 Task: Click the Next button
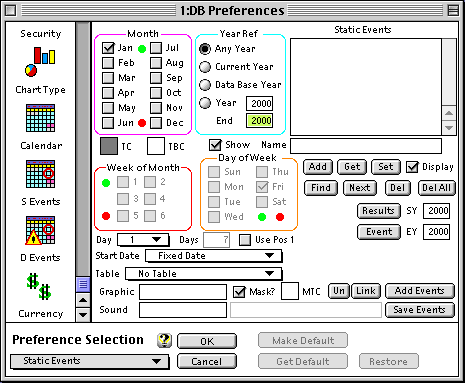(x=360, y=188)
